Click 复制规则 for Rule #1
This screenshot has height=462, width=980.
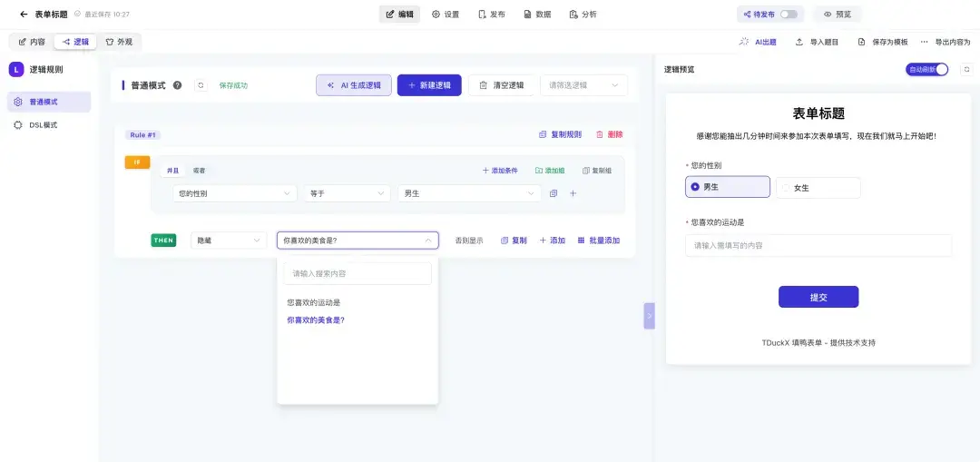(560, 134)
